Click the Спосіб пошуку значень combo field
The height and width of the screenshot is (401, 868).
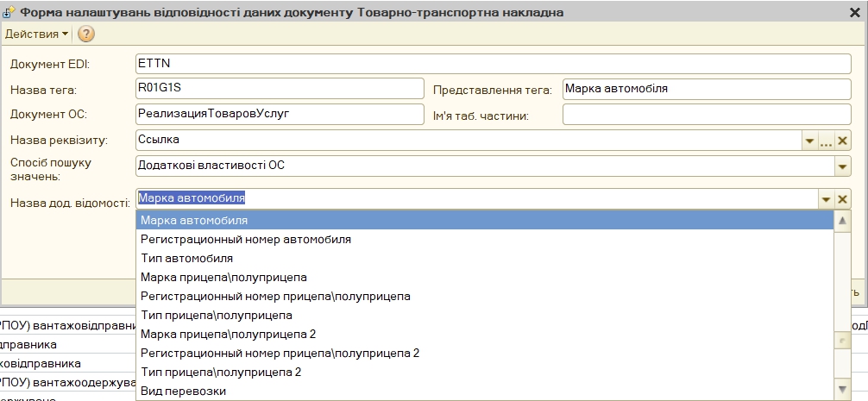pyautogui.click(x=485, y=166)
